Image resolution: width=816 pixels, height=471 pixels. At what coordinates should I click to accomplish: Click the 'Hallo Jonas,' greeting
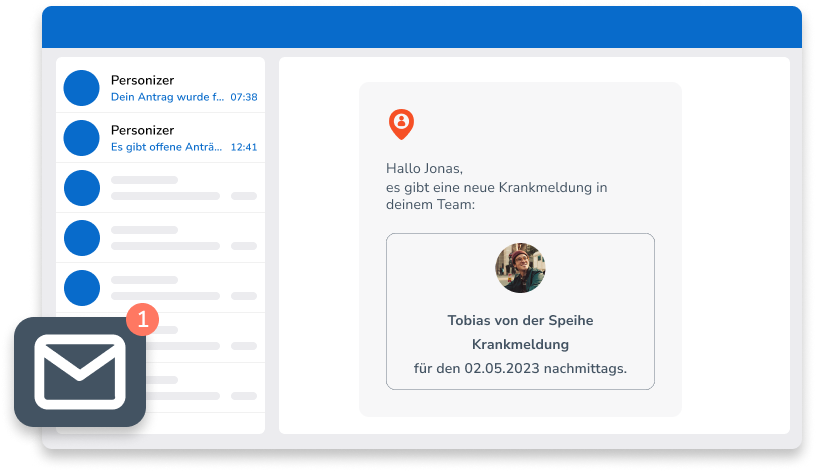pos(424,169)
